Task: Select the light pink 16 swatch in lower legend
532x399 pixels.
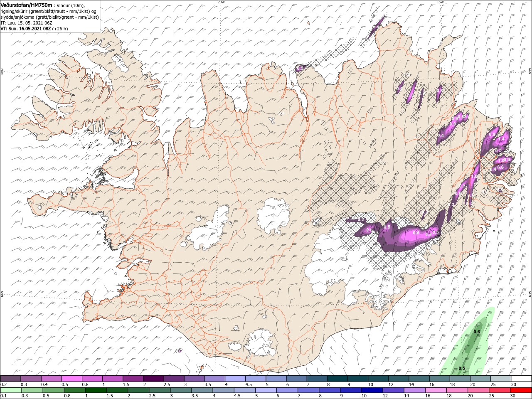Action: point(436,390)
